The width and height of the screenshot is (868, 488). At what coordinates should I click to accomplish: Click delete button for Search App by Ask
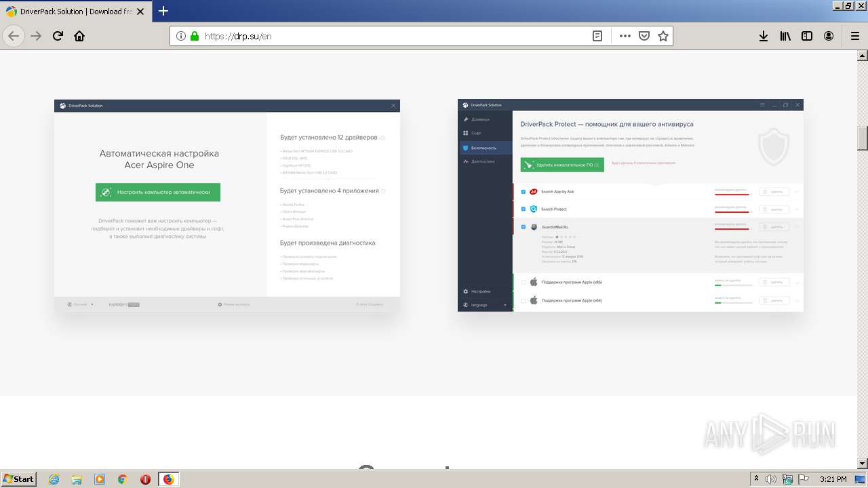pyautogui.click(x=774, y=192)
